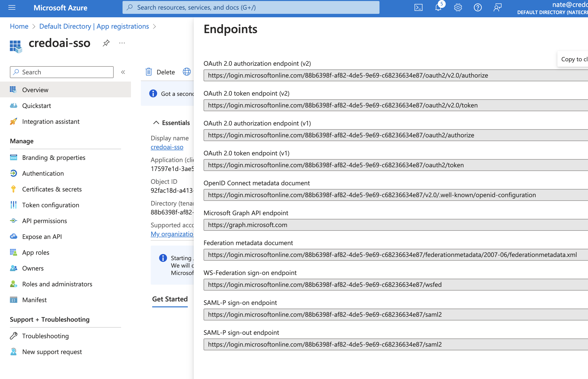Screen dimensions: 588x379
Task: Focus the sidebar Search field
Action: coord(62,72)
